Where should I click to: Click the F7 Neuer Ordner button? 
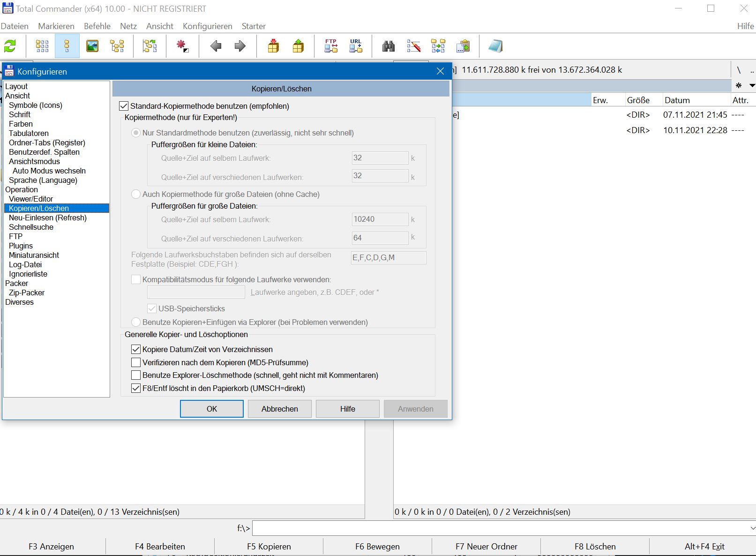(487, 547)
